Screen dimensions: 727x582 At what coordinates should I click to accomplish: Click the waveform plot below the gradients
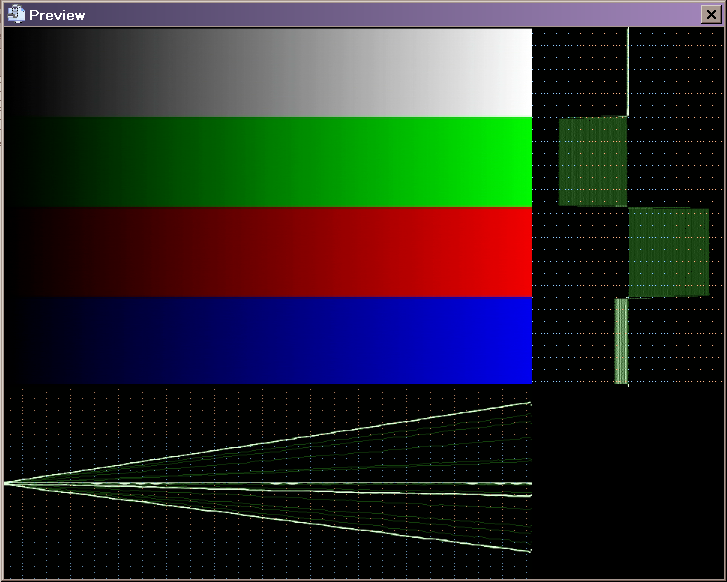pyautogui.click(x=268, y=481)
